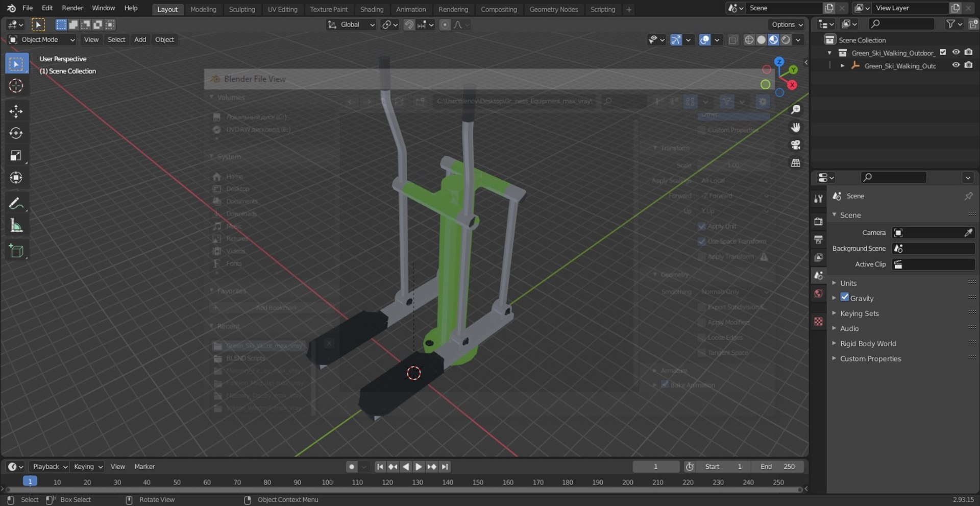Activate the Transform tool
Image resolution: width=980 pixels, height=506 pixels.
(x=16, y=178)
